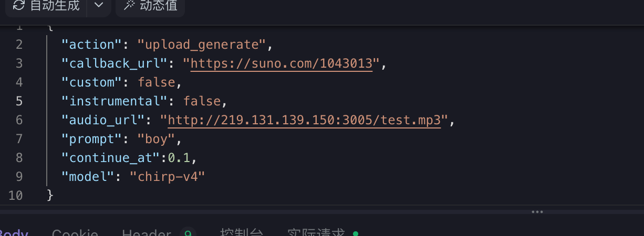This screenshot has height=236, width=644.
Task: Click the green dot beside 实际请求
Action: 356,233
